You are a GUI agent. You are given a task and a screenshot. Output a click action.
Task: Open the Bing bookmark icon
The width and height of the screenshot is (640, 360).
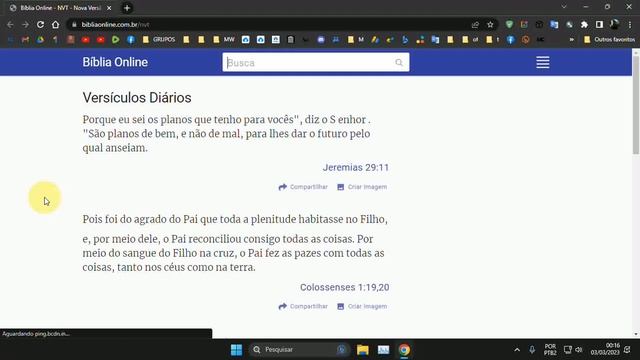tap(405, 40)
